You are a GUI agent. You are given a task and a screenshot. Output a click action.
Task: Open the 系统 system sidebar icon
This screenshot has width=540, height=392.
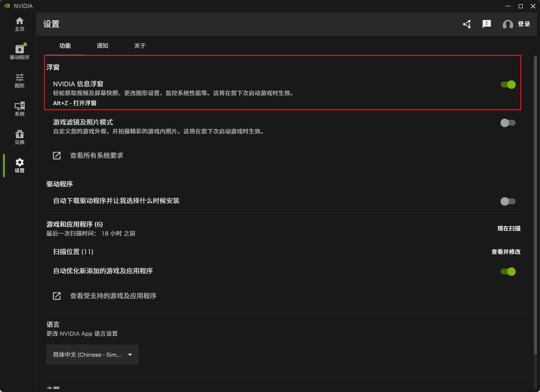tap(19, 109)
